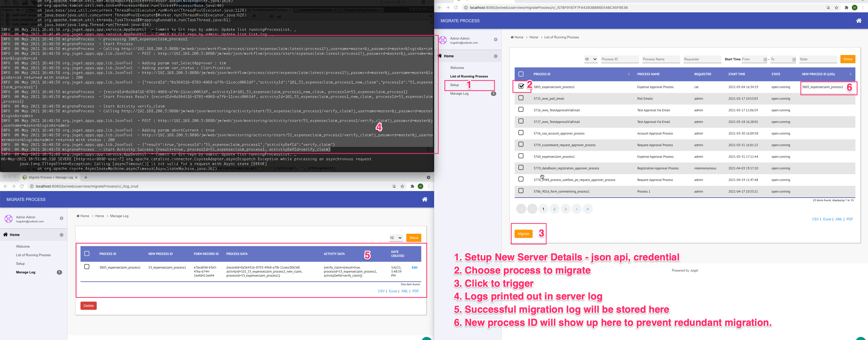
Task: Click home icon in lower-left app header
Action: [x=425, y=199]
